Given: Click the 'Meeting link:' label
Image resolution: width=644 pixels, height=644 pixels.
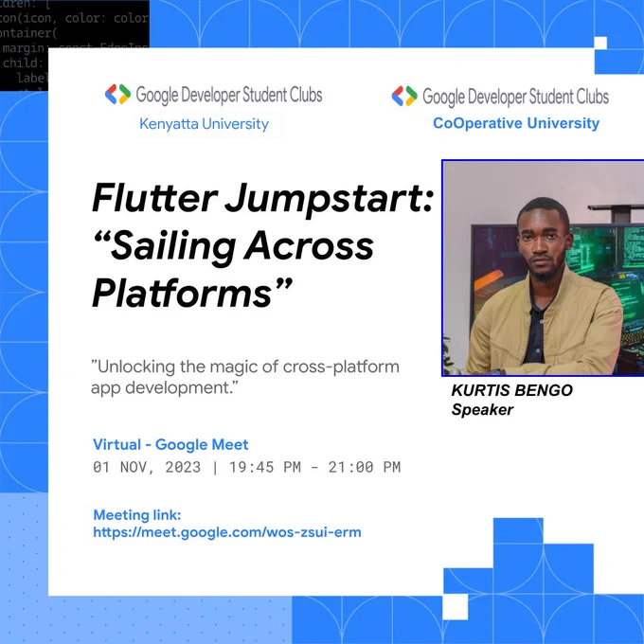Looking at the screenshot, I should pos(137,515).
